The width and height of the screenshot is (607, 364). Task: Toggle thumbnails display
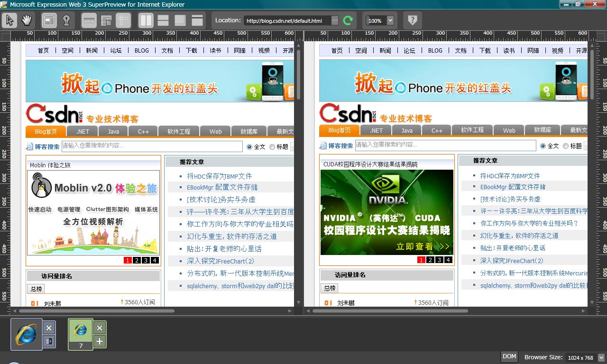click(x=106, y=20)
